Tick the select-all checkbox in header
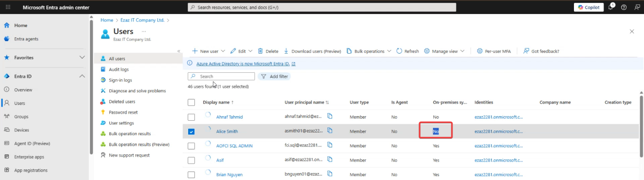The width and height of the screenshot is (644, 180). pyautogui.click(x=191, y=102)
